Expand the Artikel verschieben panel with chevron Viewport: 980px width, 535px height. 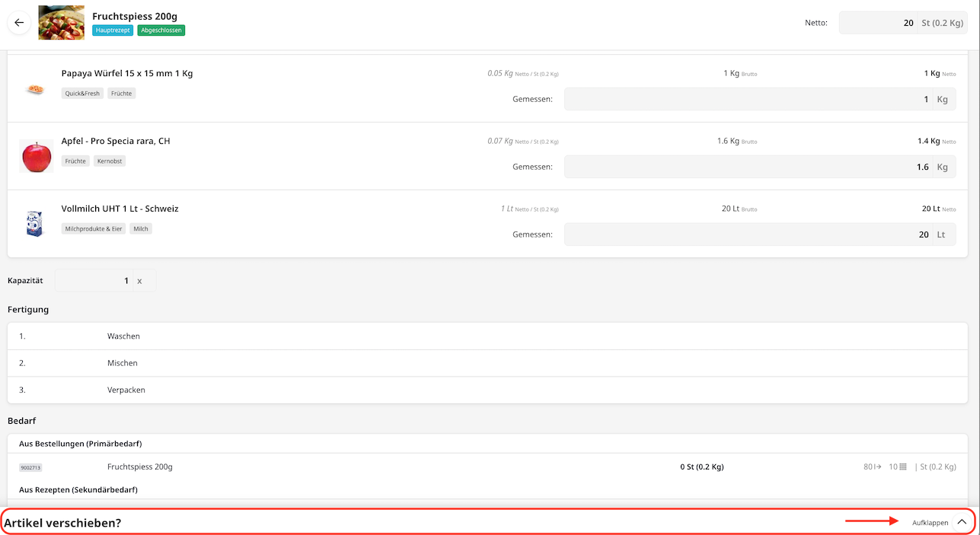tap(962, 522)
